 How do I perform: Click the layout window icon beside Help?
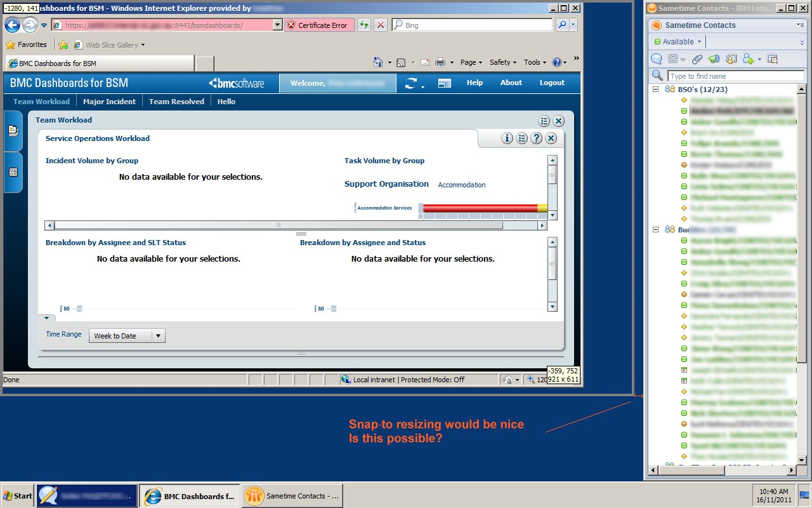(444, 83)
